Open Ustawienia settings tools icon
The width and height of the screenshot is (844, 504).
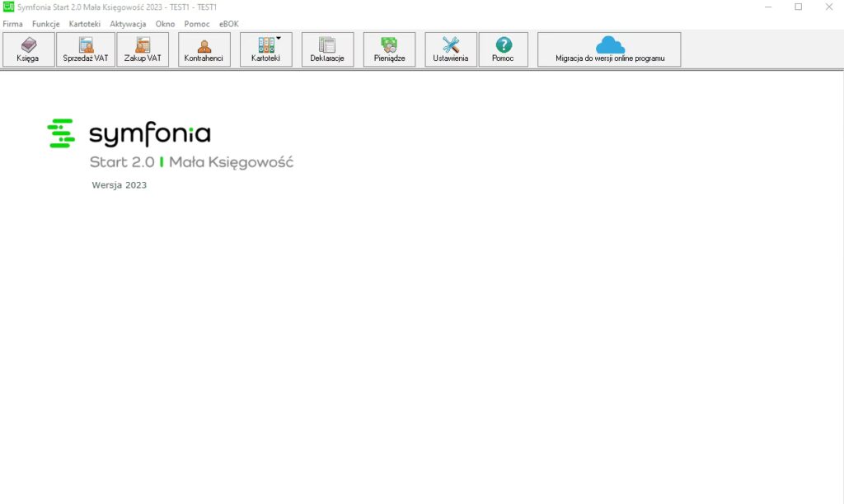451,45
